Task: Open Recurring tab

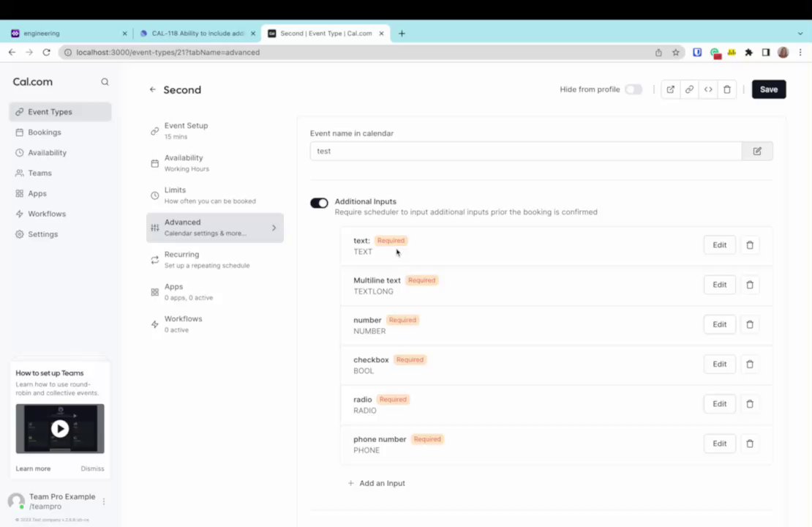Action: click(215, 260)
